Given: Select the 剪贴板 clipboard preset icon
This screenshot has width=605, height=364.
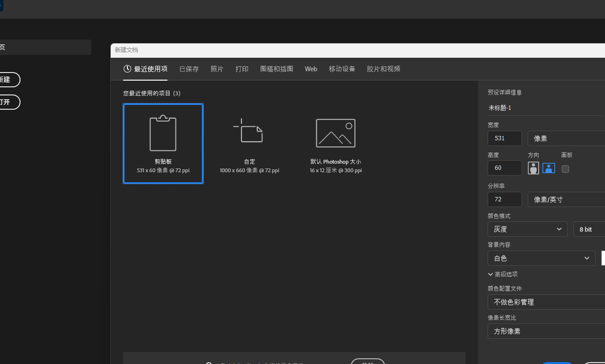Looking at the screenshot, I should (x=163, y=133).
